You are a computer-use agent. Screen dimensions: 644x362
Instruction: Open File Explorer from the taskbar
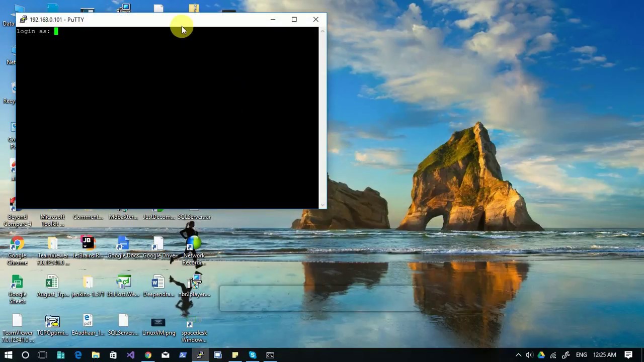tap(96, 355)
